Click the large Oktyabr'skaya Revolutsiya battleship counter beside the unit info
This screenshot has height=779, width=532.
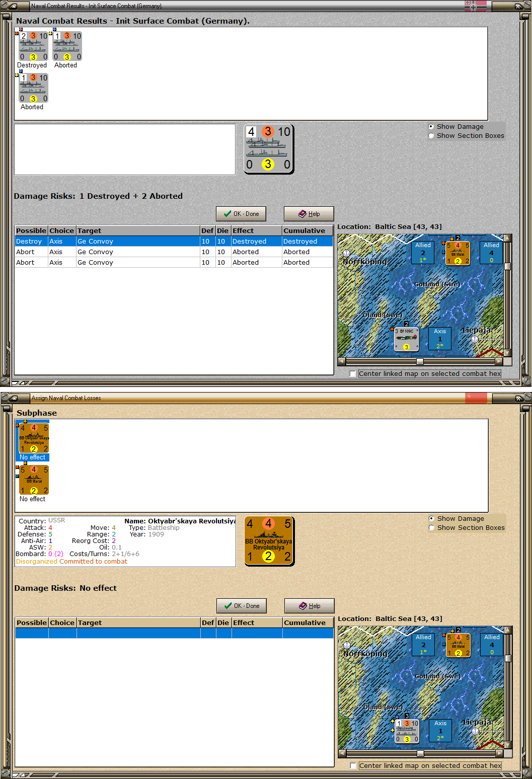(x=269, y=541)
